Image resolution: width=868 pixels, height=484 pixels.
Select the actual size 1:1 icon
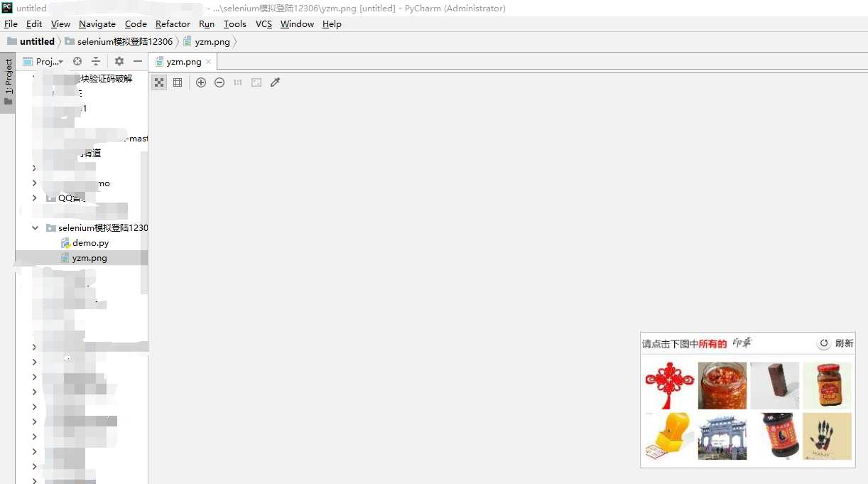[x=238, y=82]
